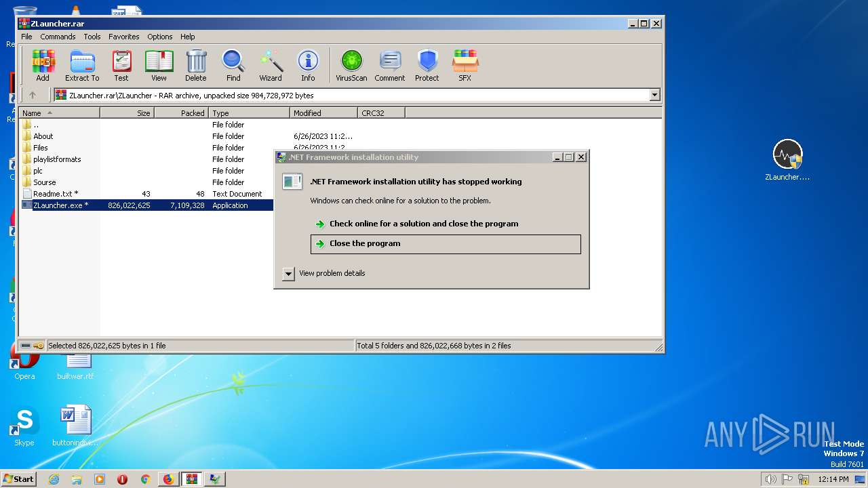Screen dimensions: 868x488
Task: Click the Extract To toolbar icon
Action: [82, 66]
